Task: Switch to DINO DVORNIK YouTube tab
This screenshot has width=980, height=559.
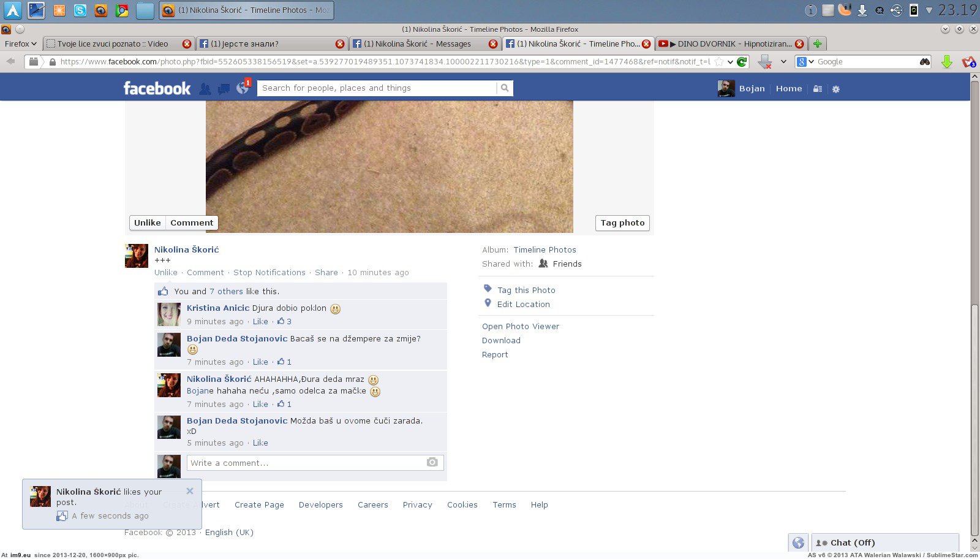Action: 731,44
